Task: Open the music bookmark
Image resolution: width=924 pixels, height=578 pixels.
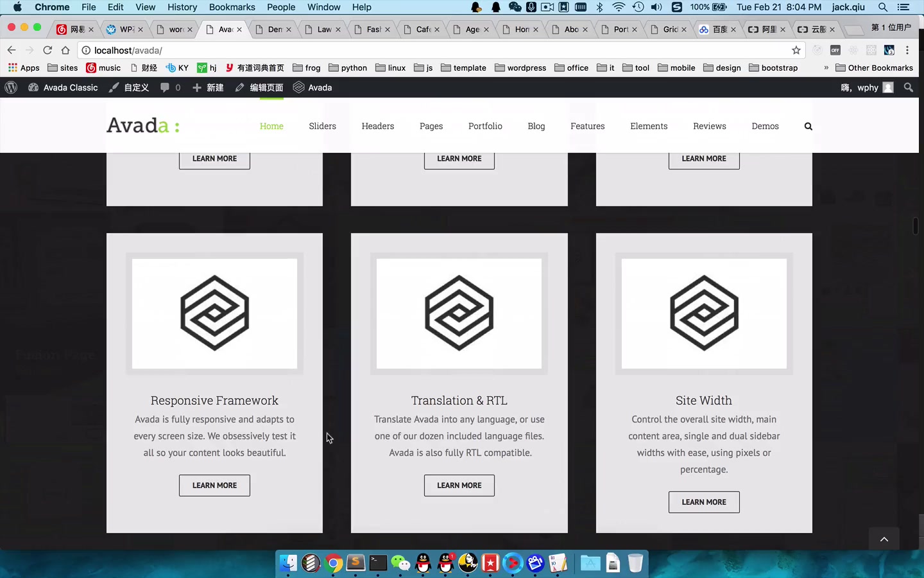Action: (x=103, y=67)
